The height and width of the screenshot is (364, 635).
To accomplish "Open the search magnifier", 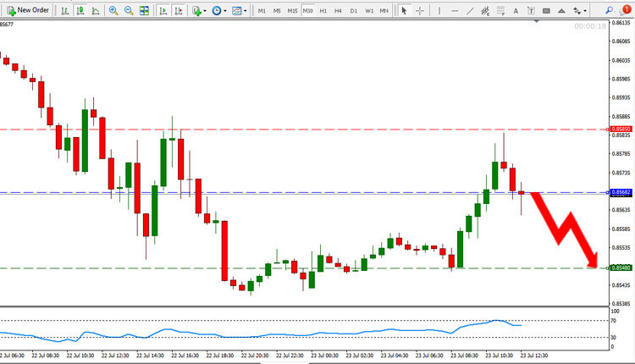I will (609, 11).
